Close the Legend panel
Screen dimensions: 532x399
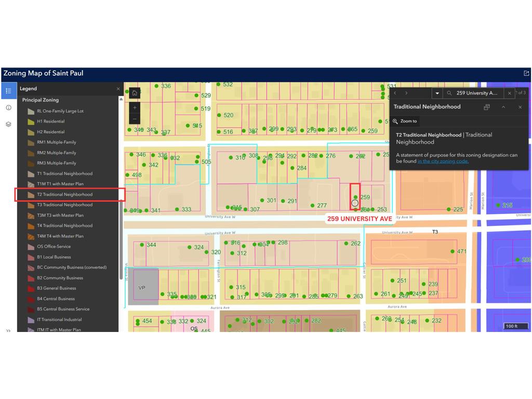[x=118, y=89]
